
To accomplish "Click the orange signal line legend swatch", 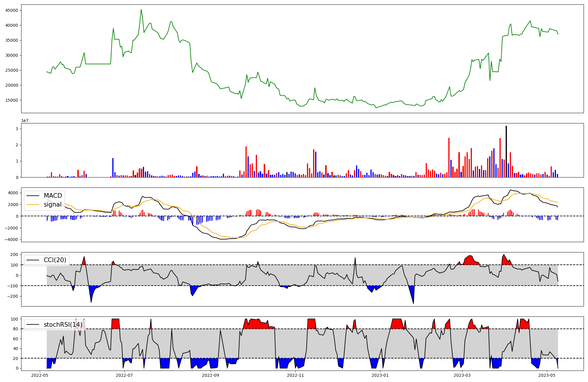I will click(x=34, y=205).
